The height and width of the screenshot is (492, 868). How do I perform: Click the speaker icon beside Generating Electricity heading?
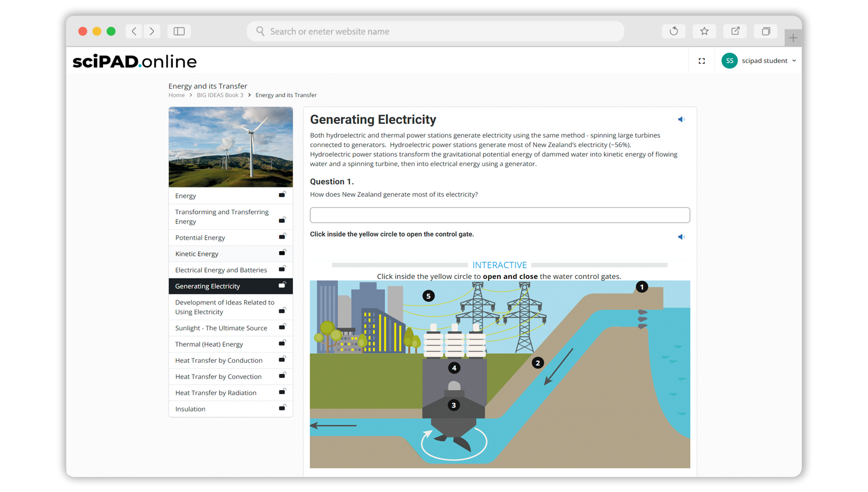tap(681, 119)
